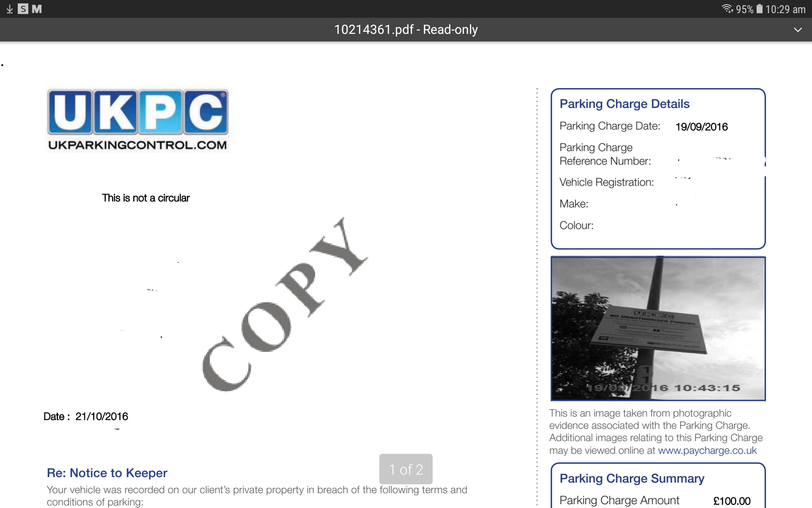Tap the Wi-Fi signal status icon

pos(727,9)
